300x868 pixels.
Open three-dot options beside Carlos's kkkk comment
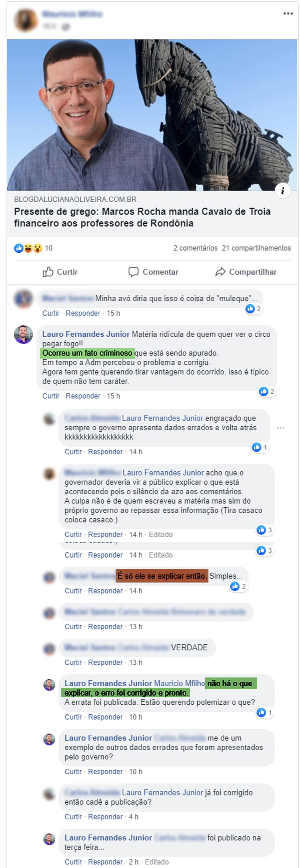click(x=280, y=428)
